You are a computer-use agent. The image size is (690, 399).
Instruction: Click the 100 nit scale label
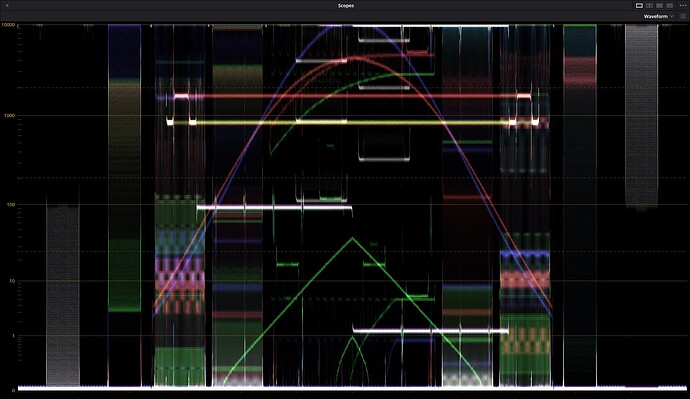(x=11, y=205)
